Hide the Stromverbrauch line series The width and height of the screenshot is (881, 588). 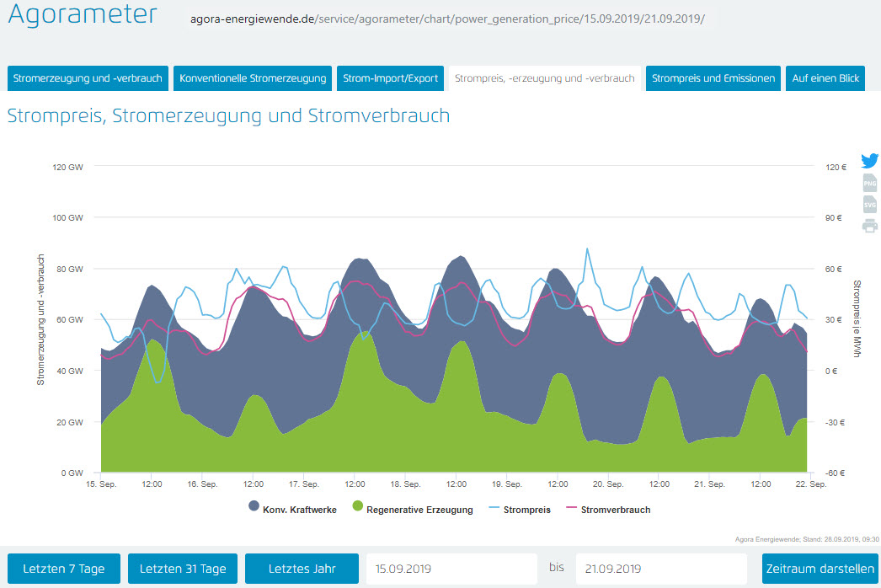606,510
